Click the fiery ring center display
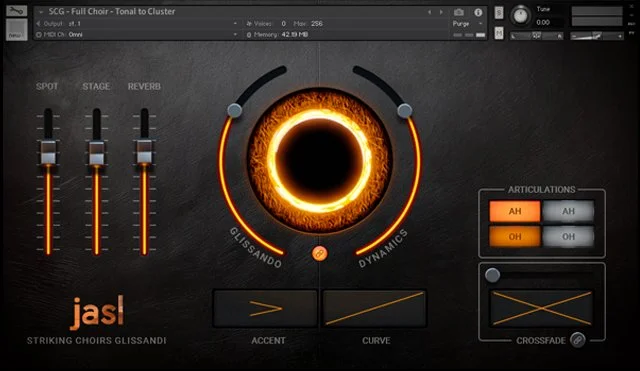640x371 pixels. tap(320, 160)
